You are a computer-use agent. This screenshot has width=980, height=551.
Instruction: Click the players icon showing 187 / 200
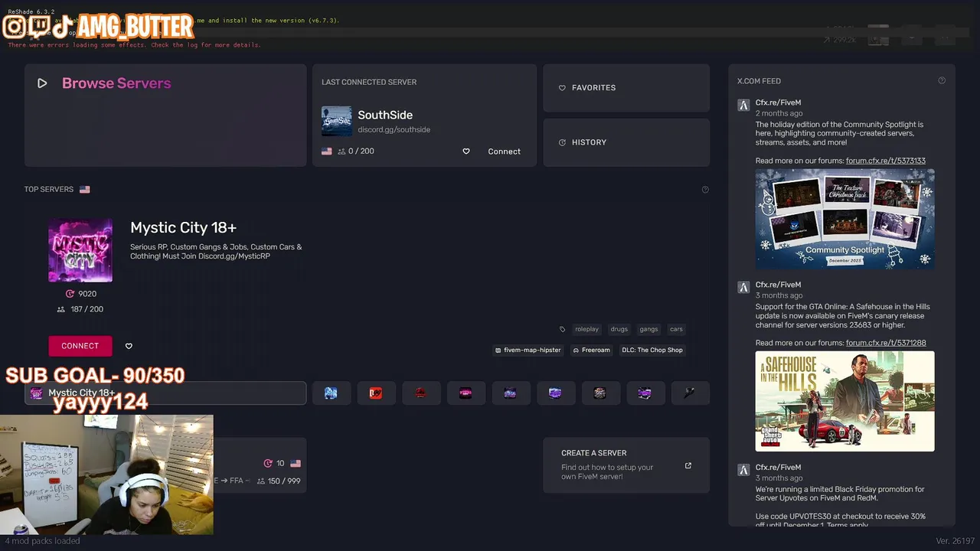[61, 309]
